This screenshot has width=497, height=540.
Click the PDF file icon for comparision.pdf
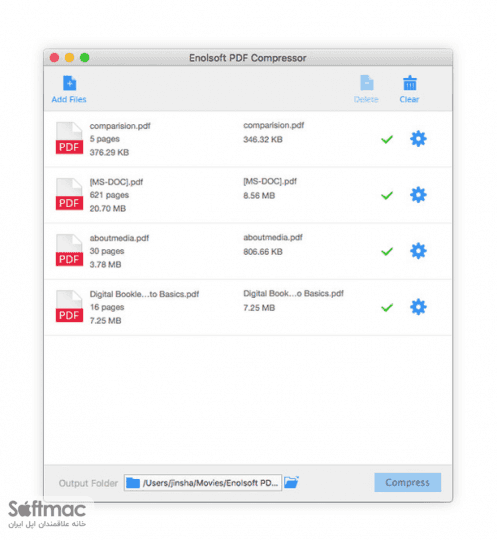click(69, 138)
